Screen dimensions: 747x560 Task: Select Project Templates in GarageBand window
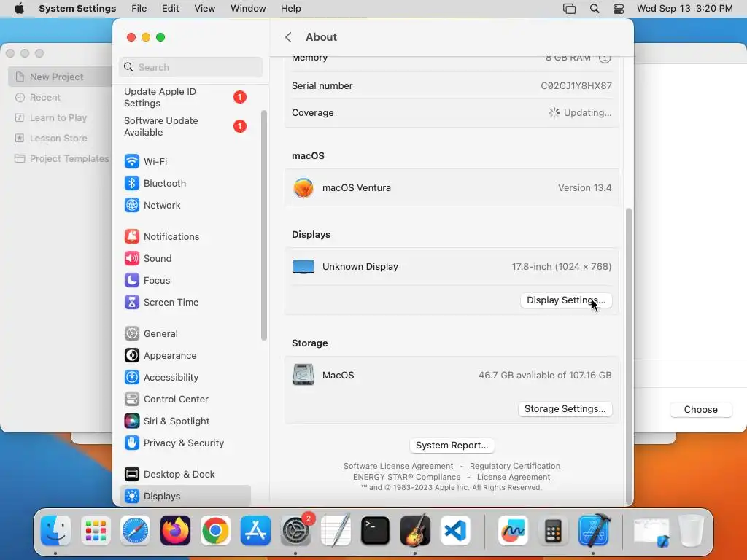[61, 158]
